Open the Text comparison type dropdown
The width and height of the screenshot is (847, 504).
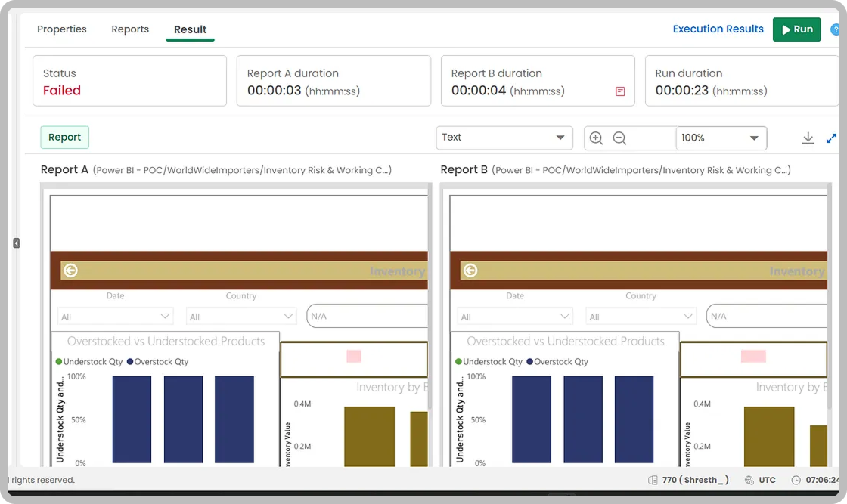point(504,138)
